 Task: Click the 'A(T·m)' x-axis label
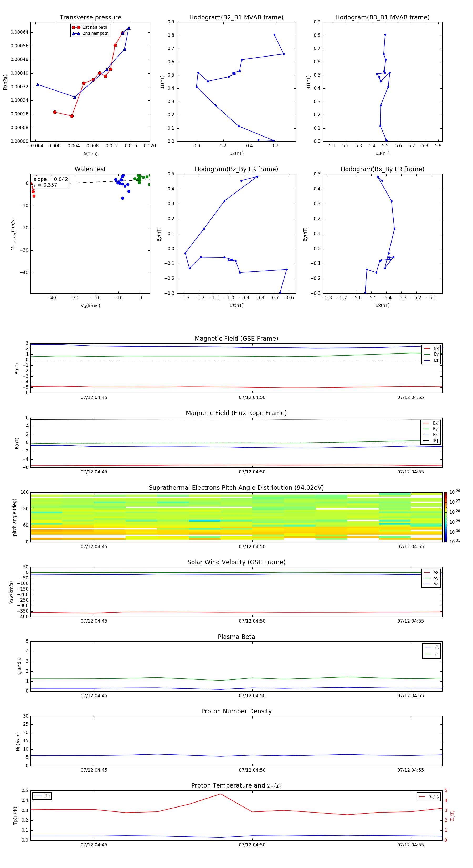[90, 154]
